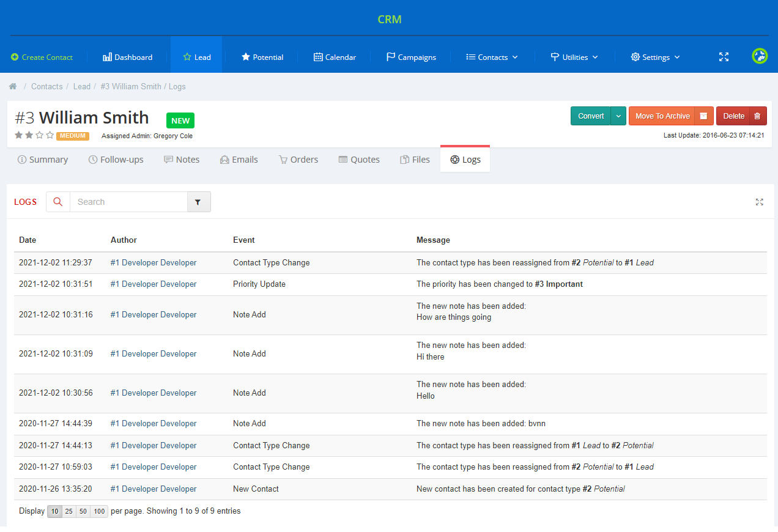The width and height of the screenshot is (778, 532).
Task: Click 'Assigned Admin: Gregory Cole' text
Action: (x=147, y=136)
